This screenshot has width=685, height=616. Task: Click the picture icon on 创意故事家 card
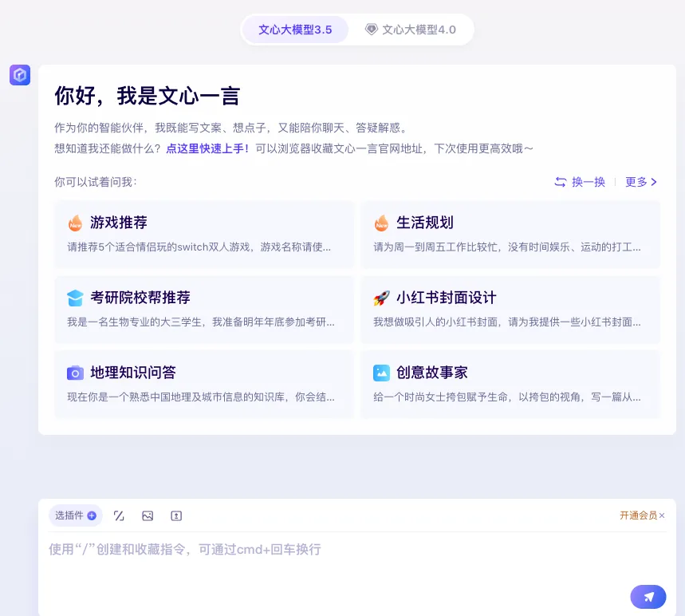click(381, 373)
